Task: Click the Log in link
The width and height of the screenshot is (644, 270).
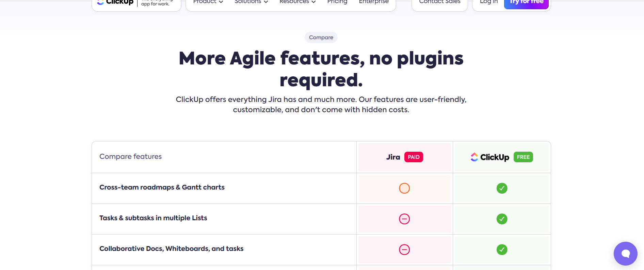Action: 489,2
